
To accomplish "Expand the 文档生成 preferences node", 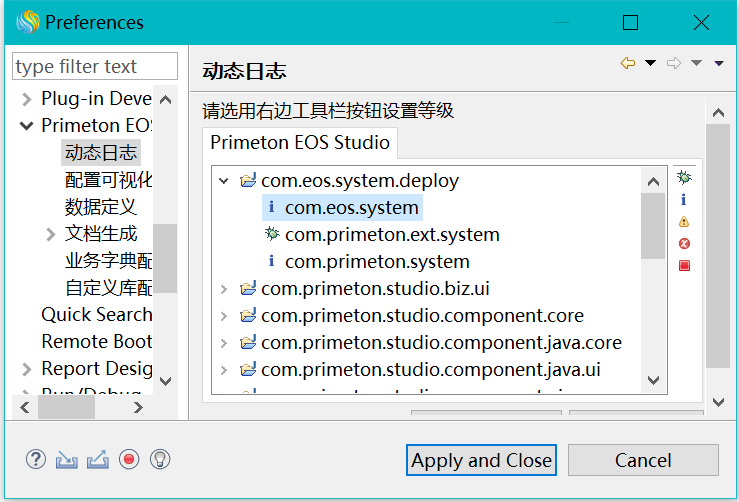I will (51, 234).
